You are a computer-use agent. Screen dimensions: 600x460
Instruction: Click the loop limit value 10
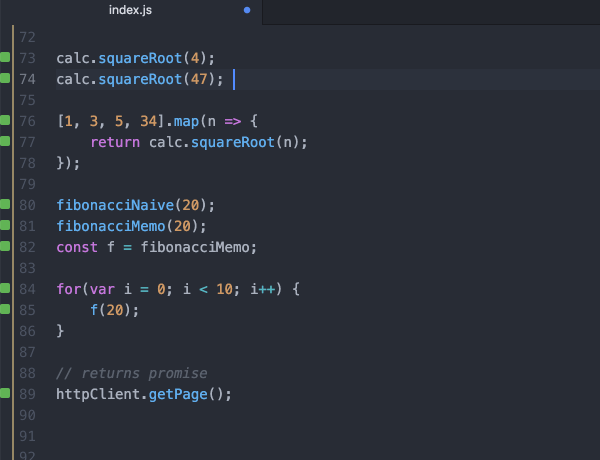[224, 289]
